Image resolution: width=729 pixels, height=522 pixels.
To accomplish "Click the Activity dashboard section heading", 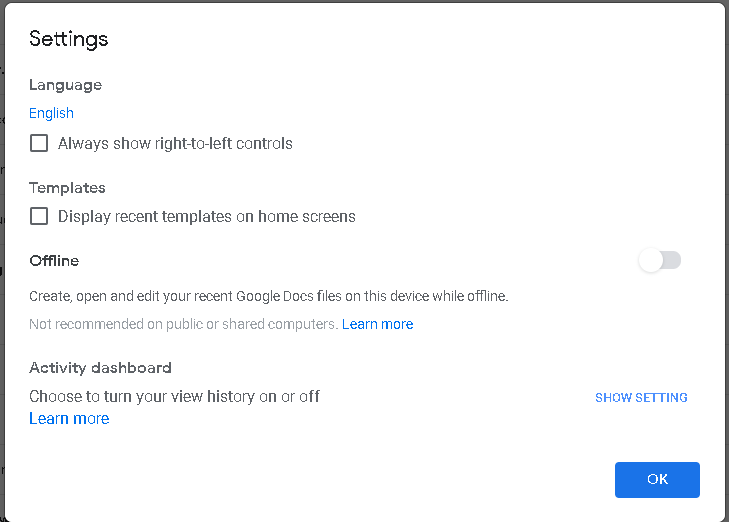I will click(x=100, y=368).
